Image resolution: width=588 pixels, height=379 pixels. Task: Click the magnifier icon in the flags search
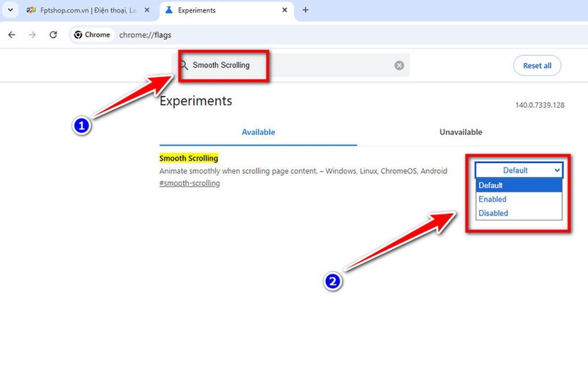184,65
